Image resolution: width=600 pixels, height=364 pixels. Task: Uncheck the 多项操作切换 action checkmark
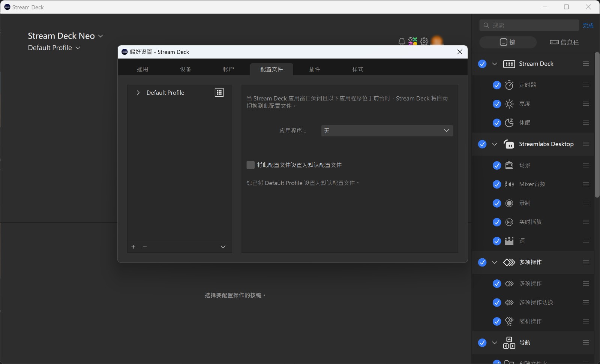(496, 302)
